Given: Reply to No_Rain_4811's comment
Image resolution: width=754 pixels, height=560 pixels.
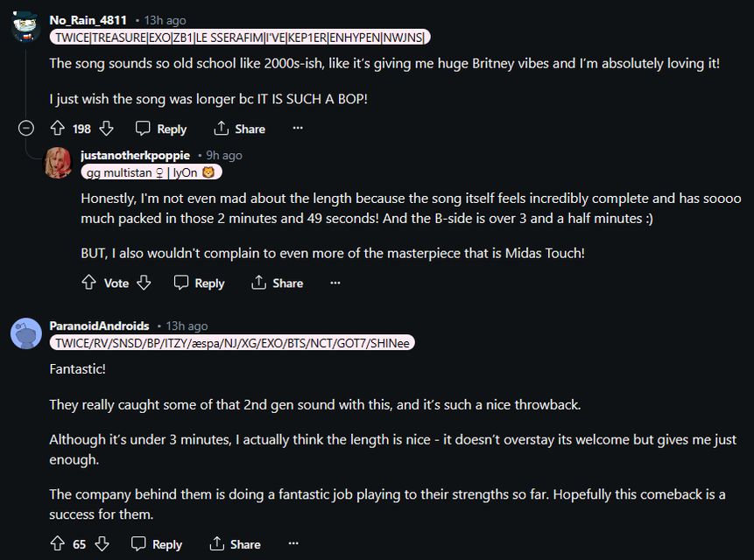Looking at the screenshot, I should 161,129.
